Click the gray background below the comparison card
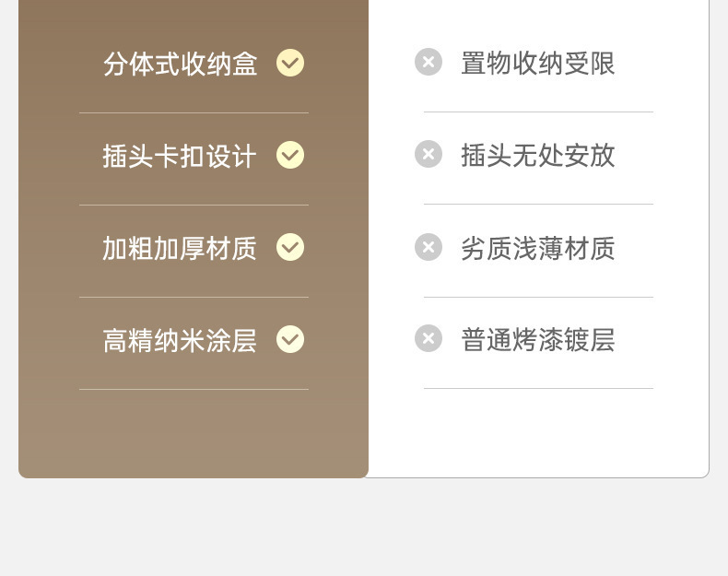The width and height of the screenshot is (728, 576). (x=364, y=527)
